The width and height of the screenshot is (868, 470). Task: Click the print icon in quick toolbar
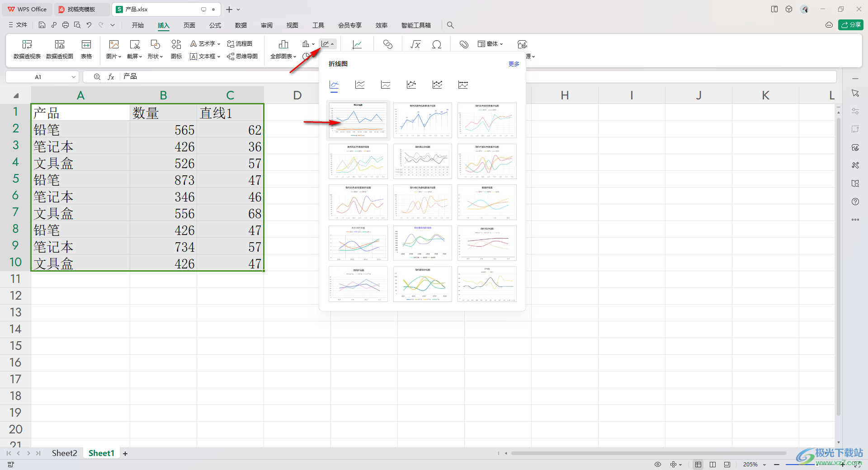[x=66, y=25]
